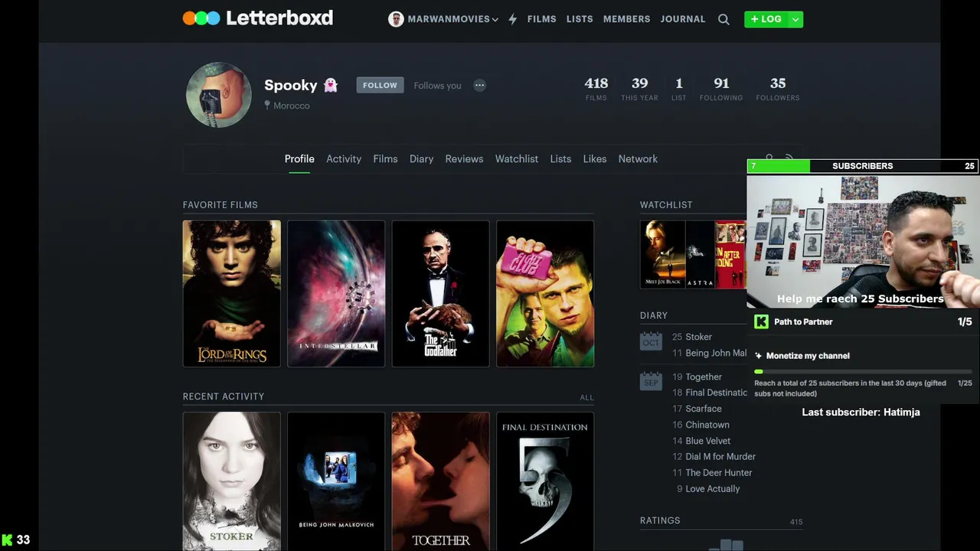Open JOURNAL in the top navigation
The width and height of the screenshot is (980, 551).
pyautogui.click(x=683, y=19)
